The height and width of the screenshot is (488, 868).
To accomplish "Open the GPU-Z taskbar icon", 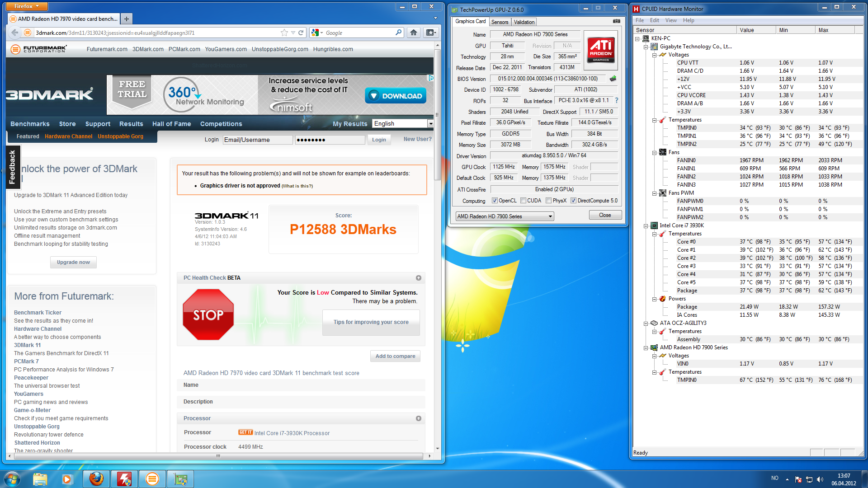I will click(x=180, y=479).
